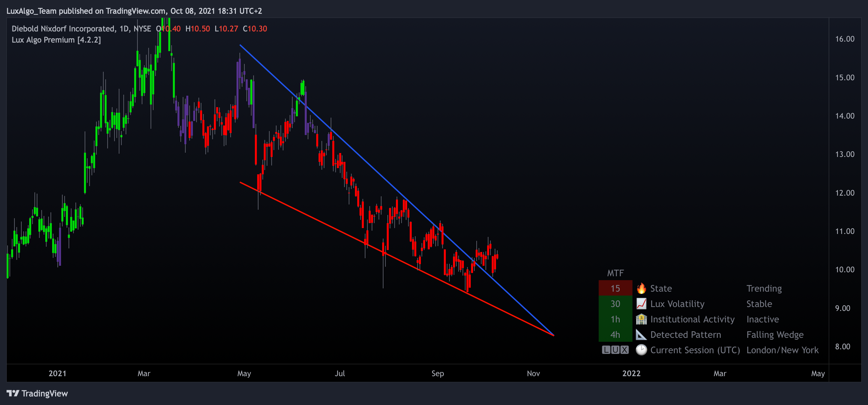Click the 'Inactive' value
The width and height of the screenshot is (868, 405).
coord(762,319)
